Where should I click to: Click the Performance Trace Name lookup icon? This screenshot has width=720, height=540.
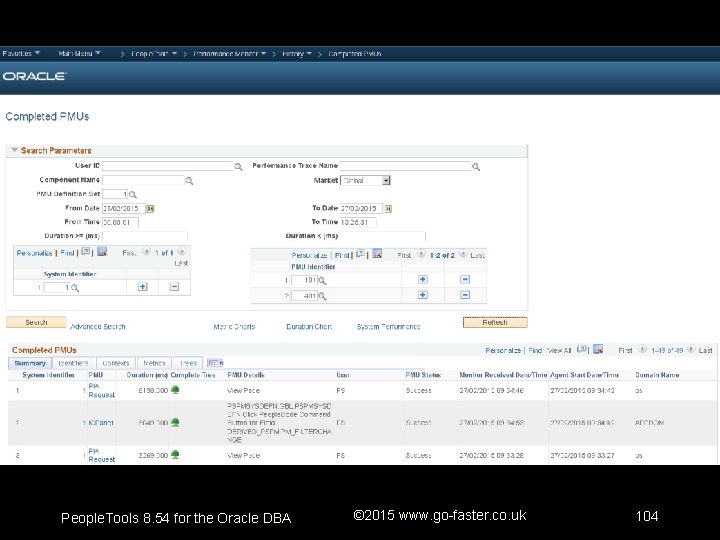tap(476, 167)
